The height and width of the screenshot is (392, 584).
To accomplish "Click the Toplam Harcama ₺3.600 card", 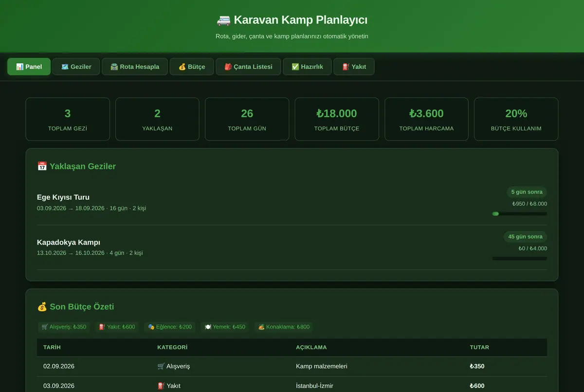I will [x=426, y=119].
